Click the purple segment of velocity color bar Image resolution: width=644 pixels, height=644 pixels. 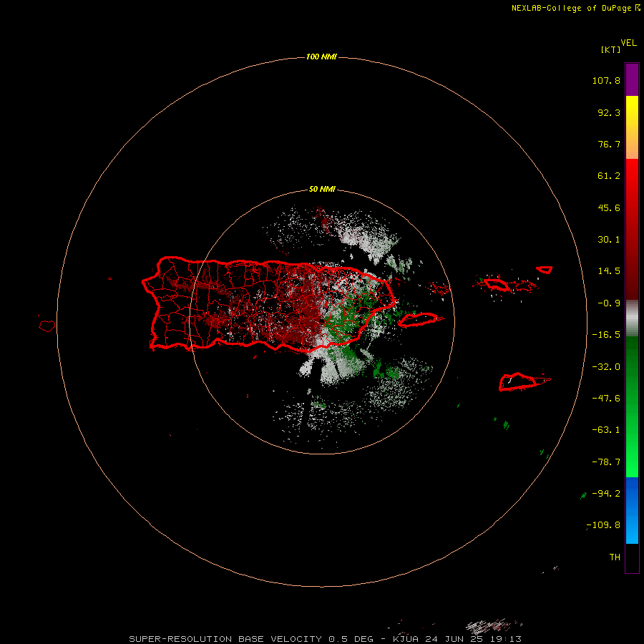coord(632,79)
